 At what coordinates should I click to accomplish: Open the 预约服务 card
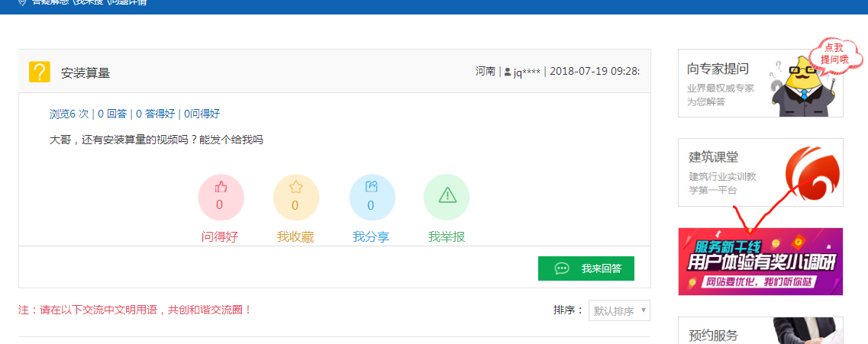tap(760, 330)
